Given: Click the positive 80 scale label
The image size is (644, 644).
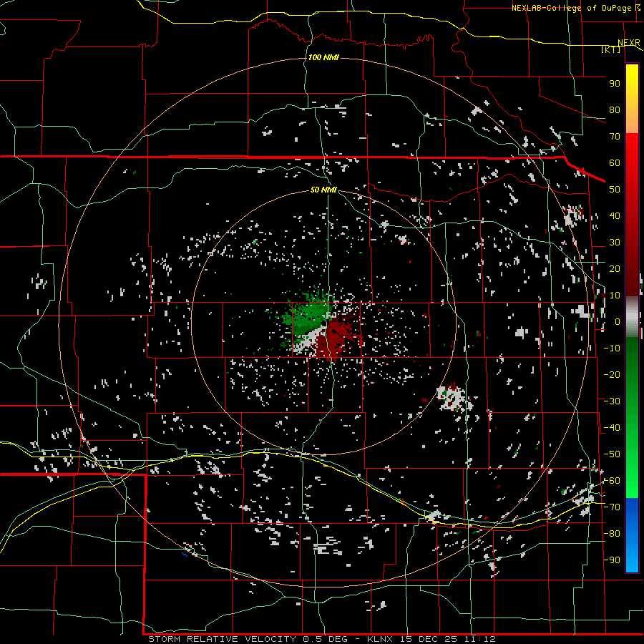Looking at the screenshot, I should [x=615, y=110].
